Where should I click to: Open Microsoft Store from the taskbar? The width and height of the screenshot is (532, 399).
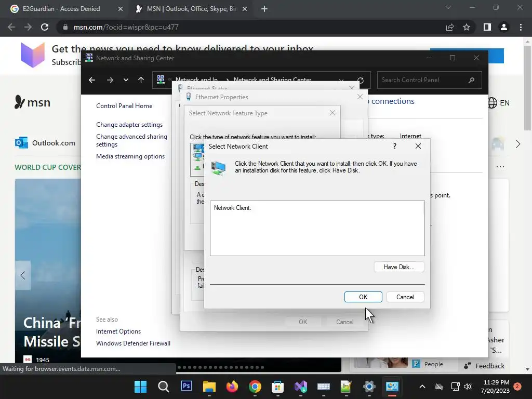coord(277,387)
